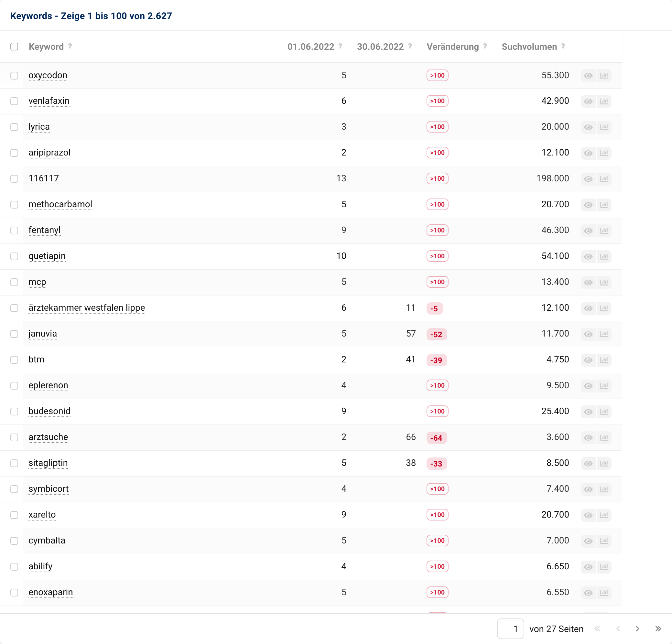Open the chart icon for januvia
672x644 pixels.
pyautogui.click(x=604, y=334)
